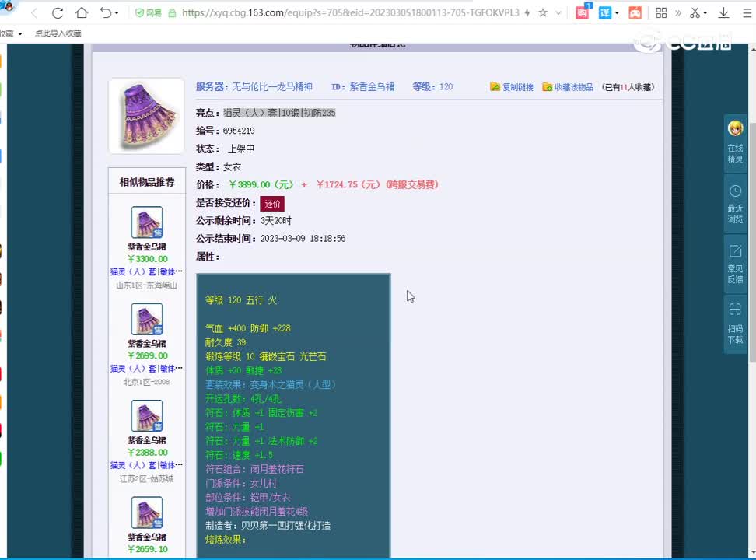Click the green site security shield icon
Image resolution: width=756 pixels, height=560 pixels.
tap(139, 13)
